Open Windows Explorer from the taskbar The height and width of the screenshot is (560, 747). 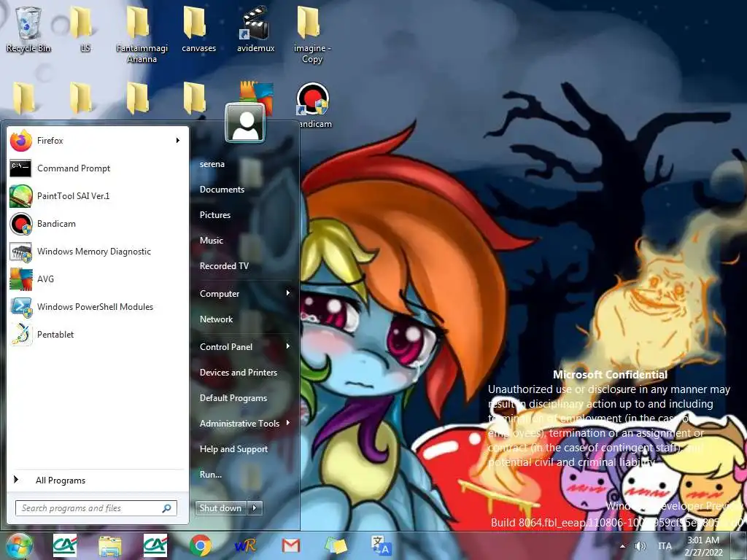click(x=109, y=545)
